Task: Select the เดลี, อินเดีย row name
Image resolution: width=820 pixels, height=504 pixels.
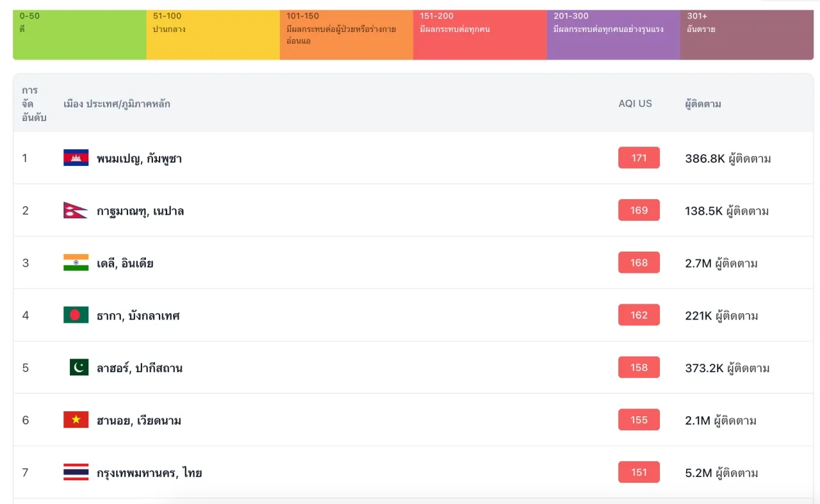Action: [125, 263]
